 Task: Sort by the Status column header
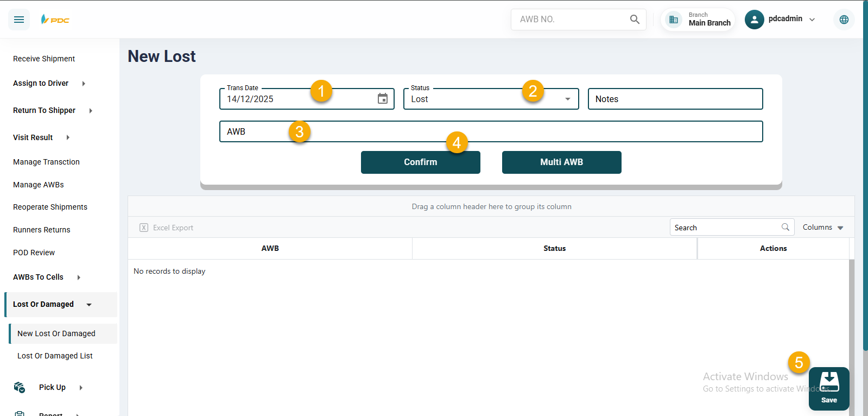555,248
